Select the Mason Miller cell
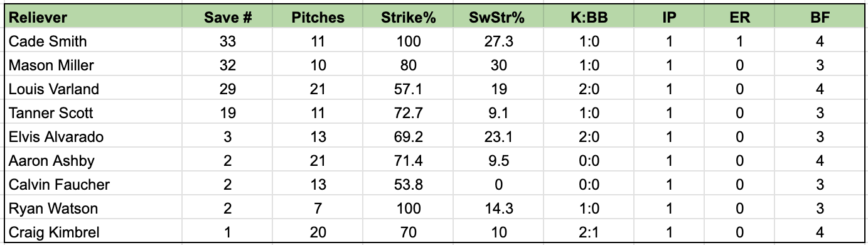Viewport: 868px width, 245px height. [94, 65]
